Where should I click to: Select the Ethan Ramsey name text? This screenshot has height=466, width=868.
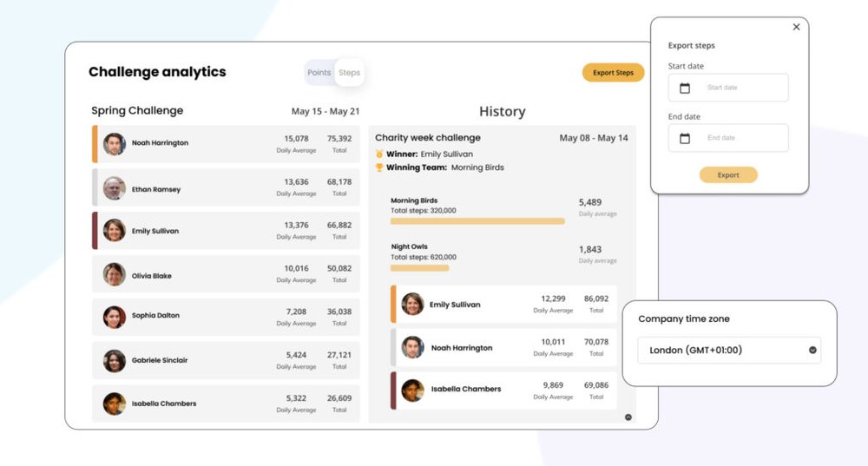click(156, 189)
